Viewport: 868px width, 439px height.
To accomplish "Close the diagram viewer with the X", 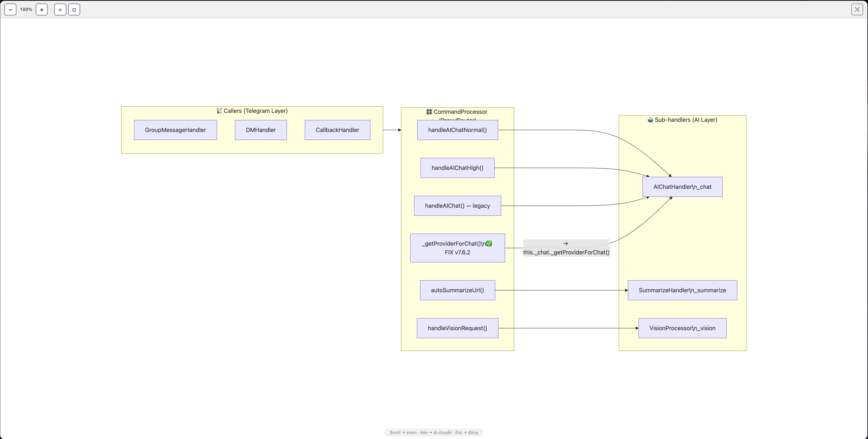I will 857,9.
